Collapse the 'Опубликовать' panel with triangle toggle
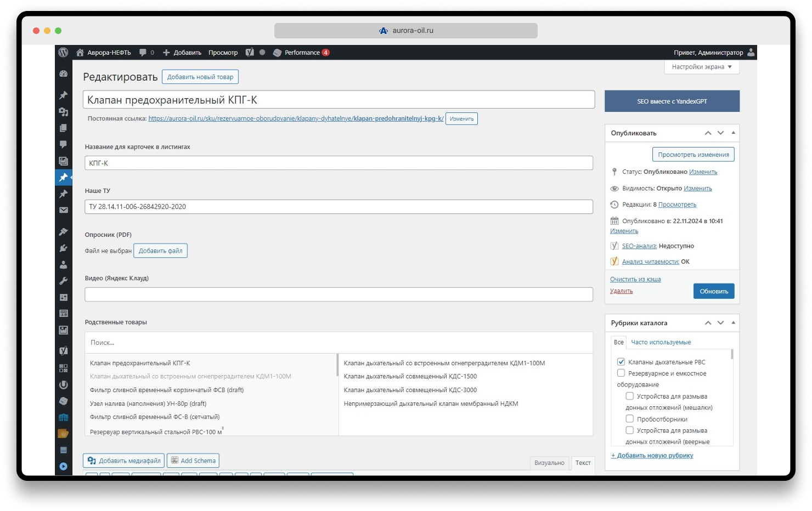Image resolution: width=812 pixels, height=511 pixels. [733, 133]
